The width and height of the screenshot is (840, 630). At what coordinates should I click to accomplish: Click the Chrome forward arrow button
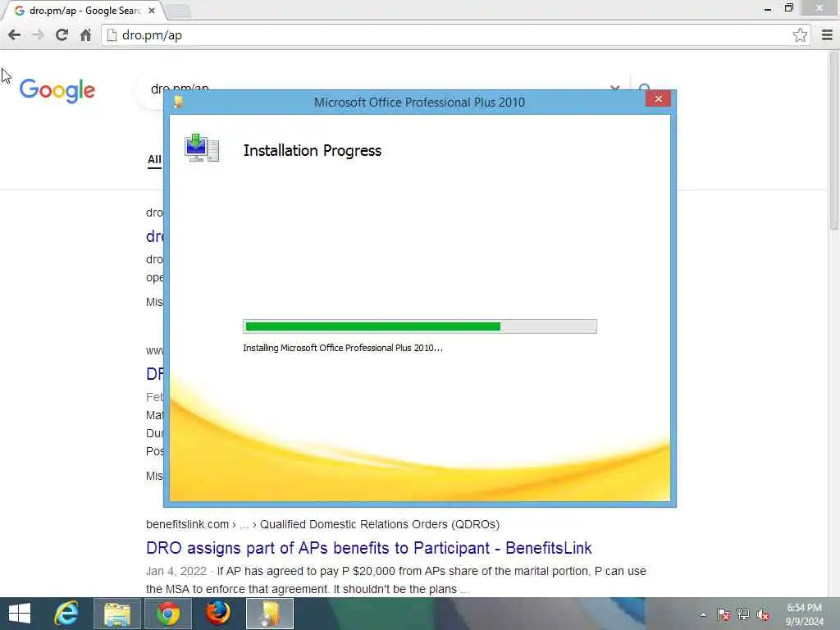click(x=38, y=35)
